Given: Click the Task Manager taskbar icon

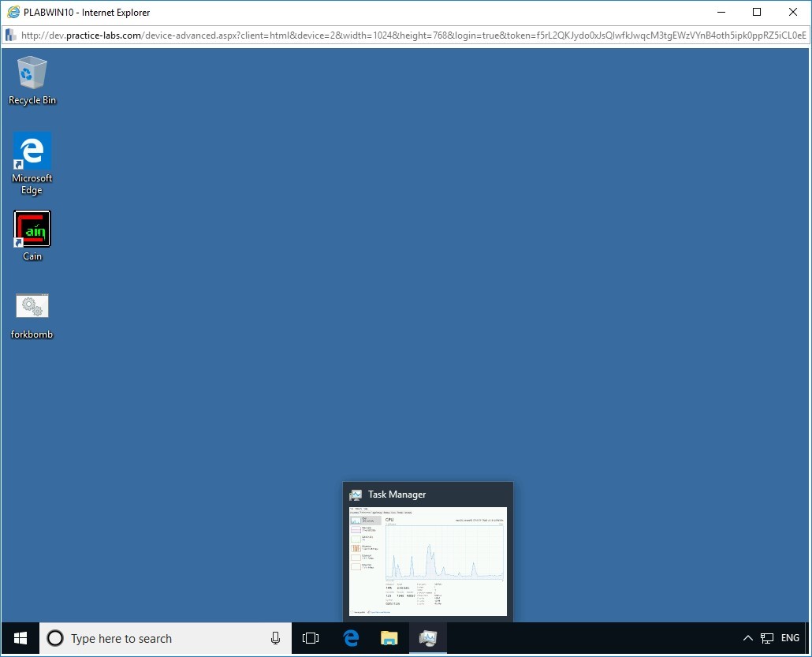Looking at the screenshot, I should pyautogui.click(x=427, y=638).
